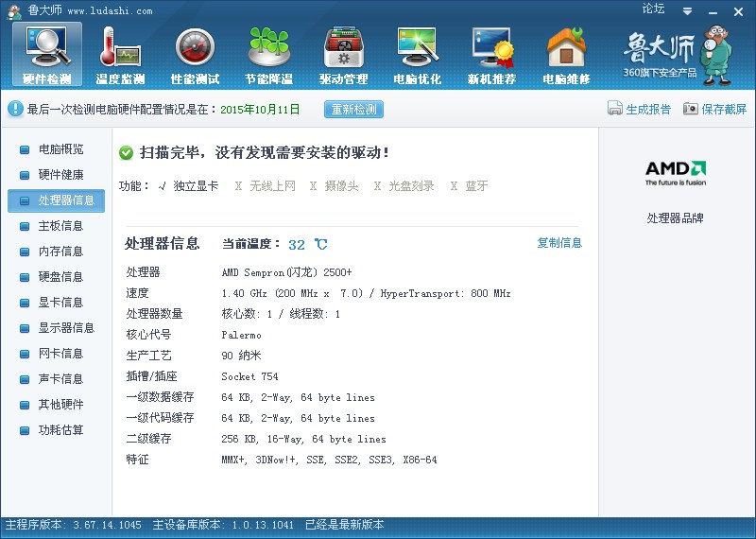Open 硬件检测 hardware detection toolbar icon

(47, 55)
